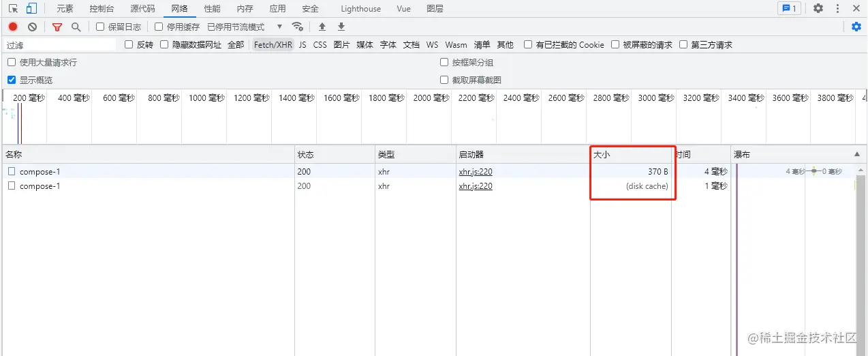
Task: Toggle the red filter funnel icon
Action: click(57, 27)
